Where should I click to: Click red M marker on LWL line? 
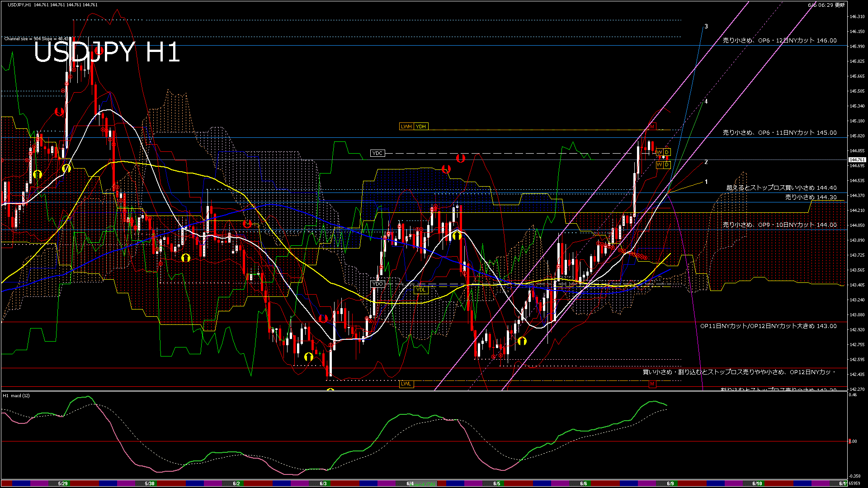click(652, 384)
